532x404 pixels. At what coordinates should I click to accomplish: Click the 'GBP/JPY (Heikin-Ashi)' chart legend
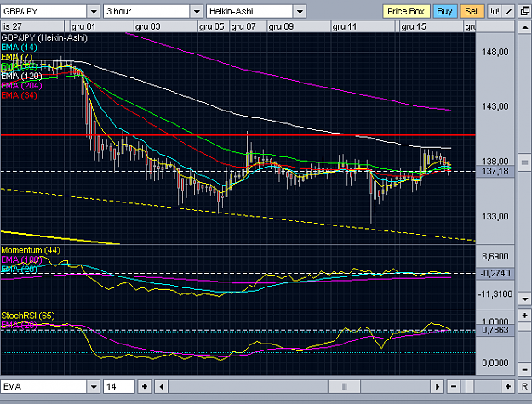(x=44, y=37)
